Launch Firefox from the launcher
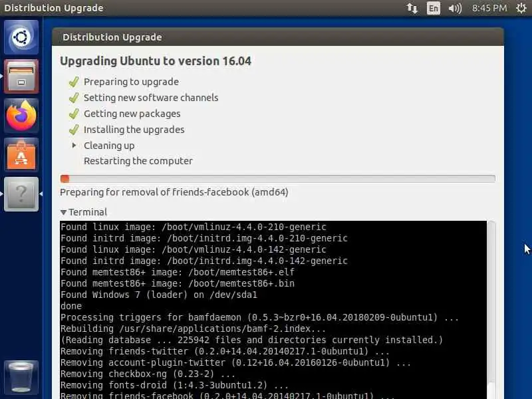Image resolution: width=532 pixels, height=399 pixels. [21, 115]
